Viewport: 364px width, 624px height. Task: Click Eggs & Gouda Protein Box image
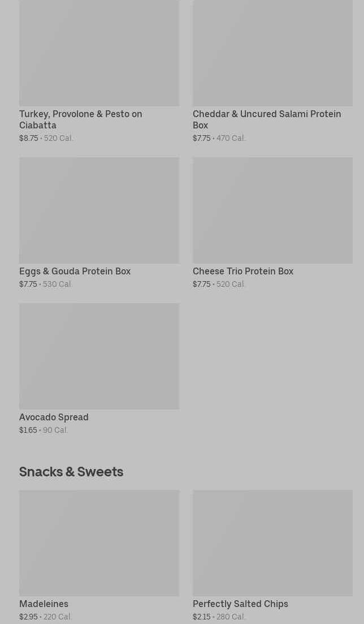click(x=99, y=210)
